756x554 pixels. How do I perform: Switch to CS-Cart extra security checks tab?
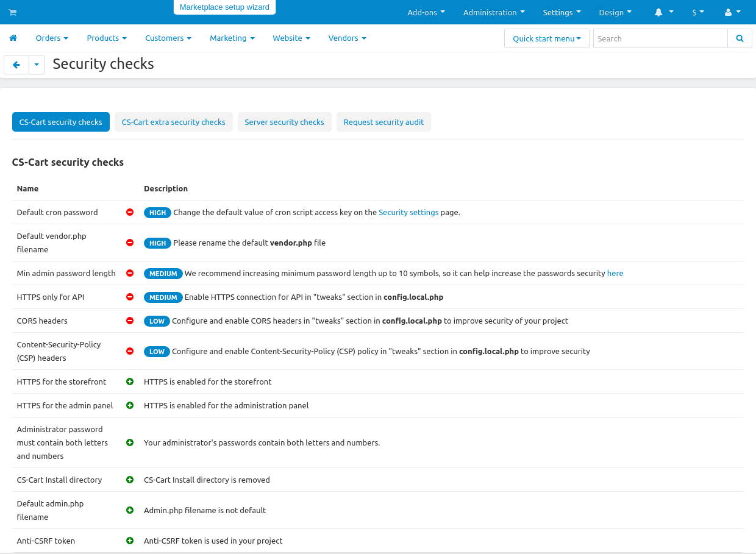tap(174, 122)
